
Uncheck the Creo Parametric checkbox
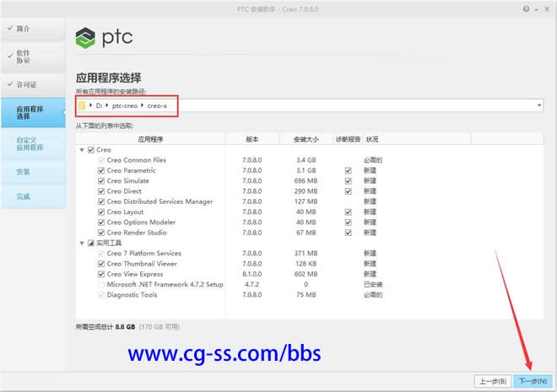[101, 170]
